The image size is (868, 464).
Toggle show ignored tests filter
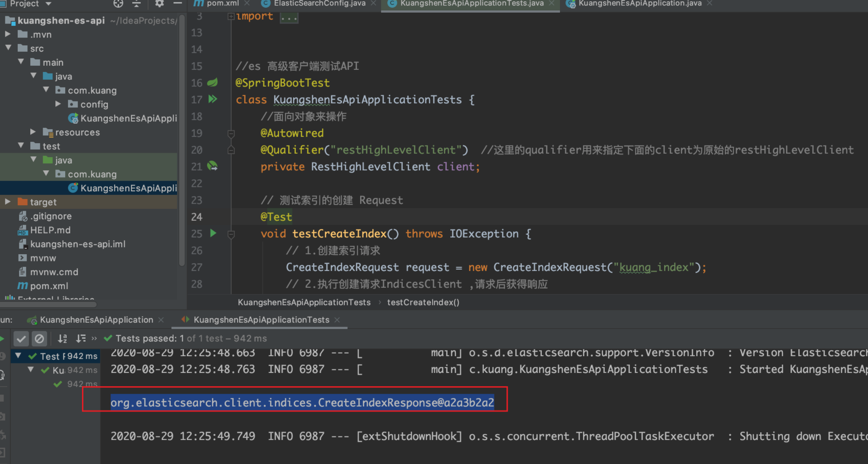39,338
